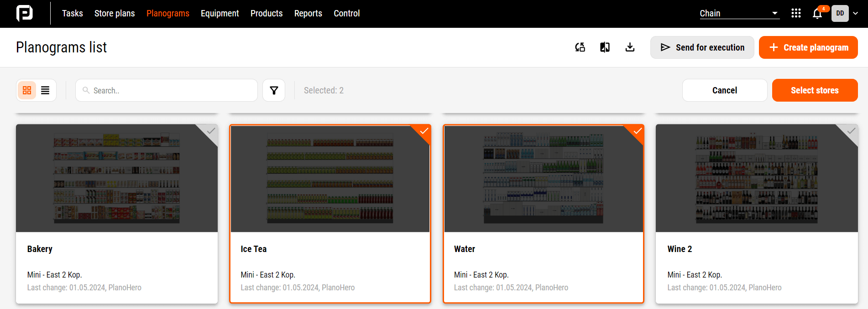Click the Select stores button
868x309 pixels.
pyautogui.click(x=815, y=90)
